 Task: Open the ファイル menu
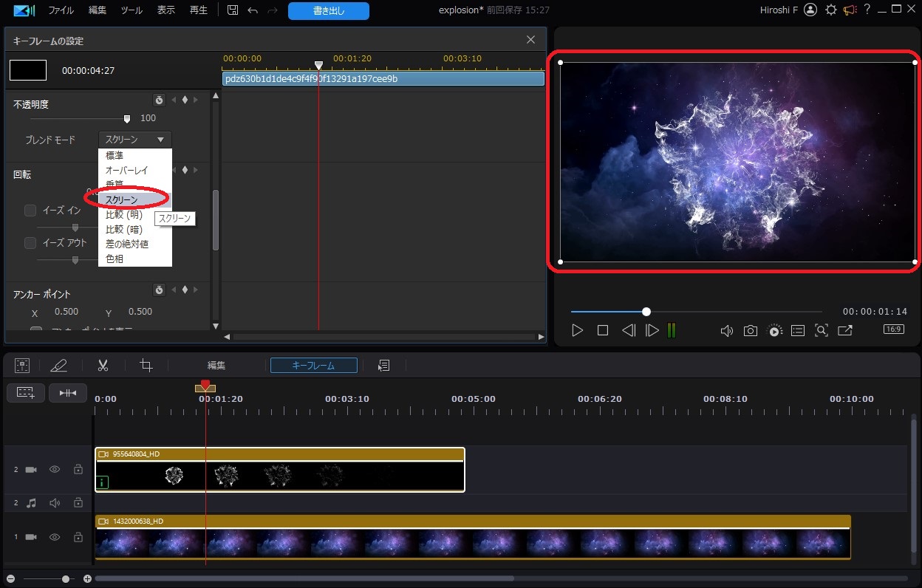point(61,10)
